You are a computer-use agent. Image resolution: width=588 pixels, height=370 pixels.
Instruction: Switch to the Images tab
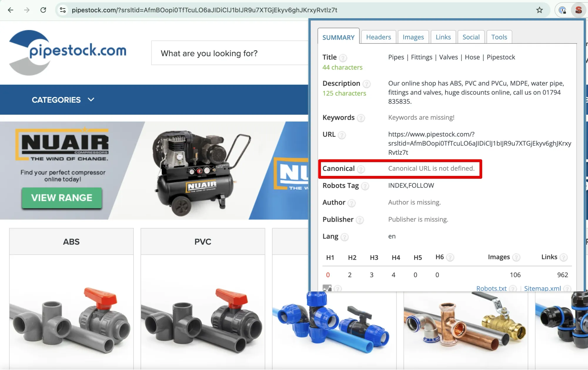(x=413, y=37)
